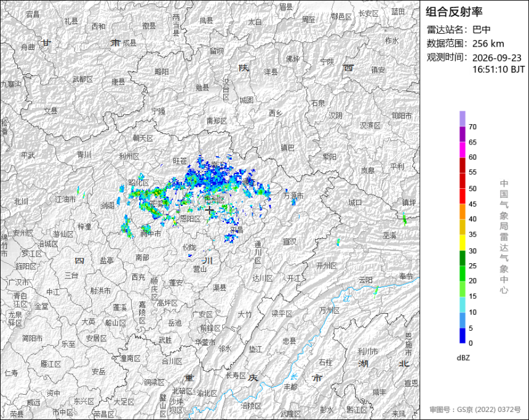Click the vertical text 中国气象局雷达气象中心
This screenshot has width=529, height=420.
pos(504,237)
